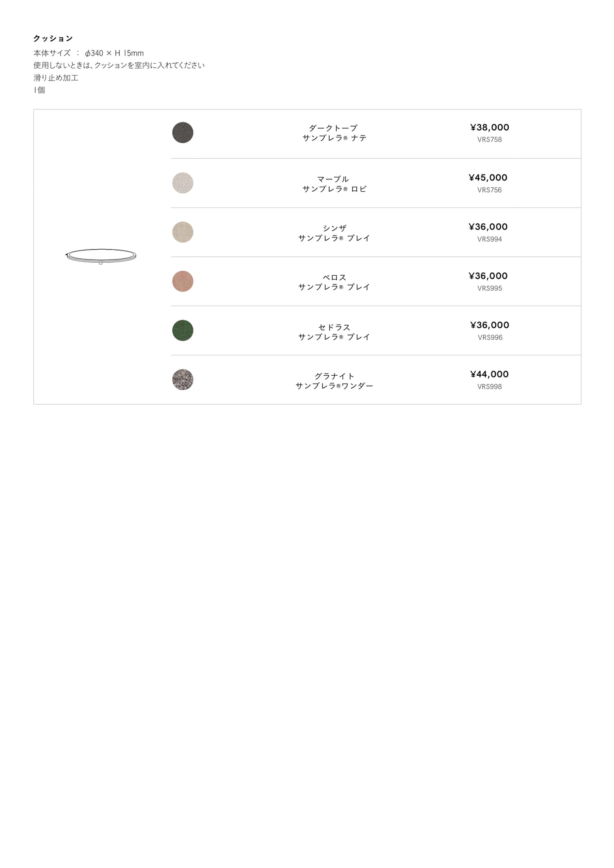Select product code VRS996

490,337
